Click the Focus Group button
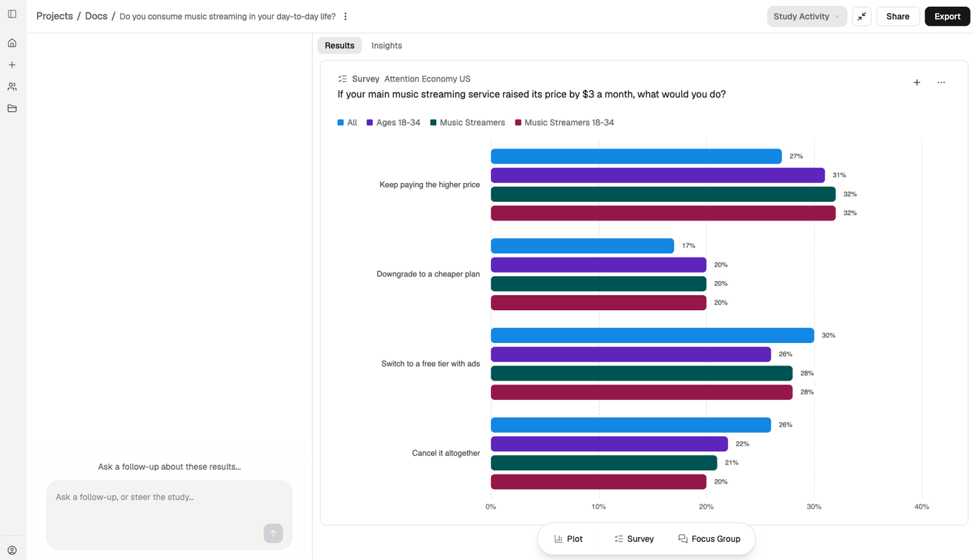Screen dimensions: 974x560 [709, 539]
